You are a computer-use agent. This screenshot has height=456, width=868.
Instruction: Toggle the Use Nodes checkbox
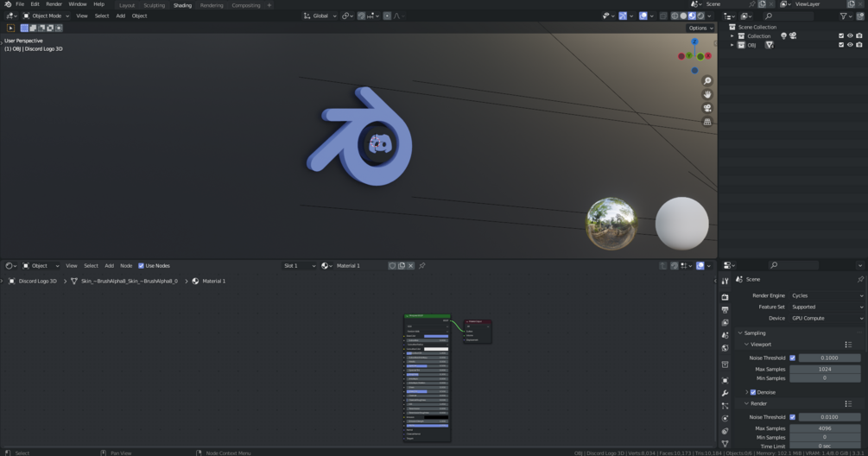coord(141,266)
